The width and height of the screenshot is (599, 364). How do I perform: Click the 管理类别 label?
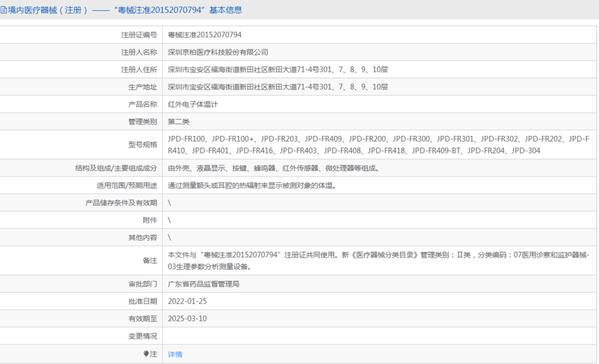pos(142,122)
